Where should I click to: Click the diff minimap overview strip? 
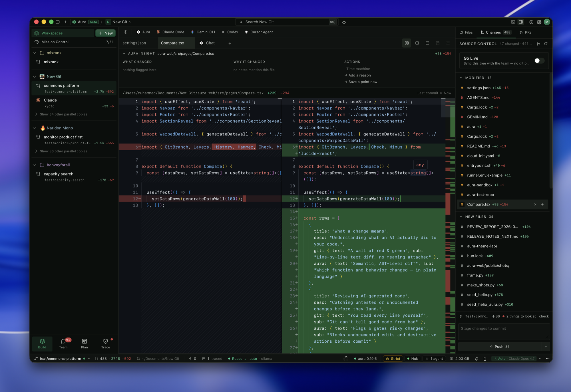pyautogui.click(x=450, y=225)
